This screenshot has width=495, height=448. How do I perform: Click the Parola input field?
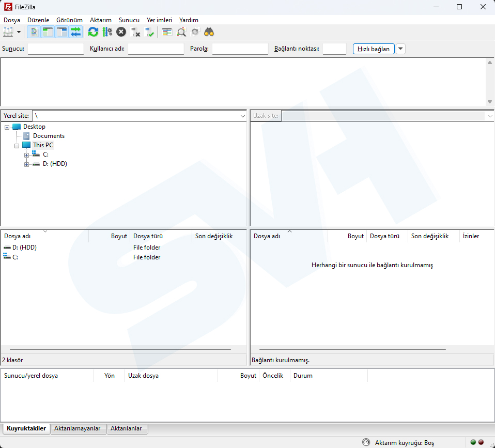pos(240,49)
